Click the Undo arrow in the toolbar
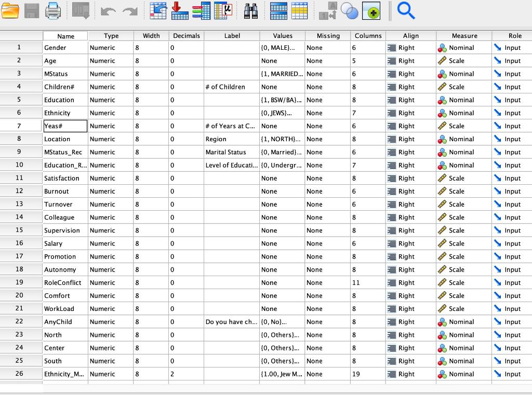This screenshot has width=532, height=395. (109, 11)
